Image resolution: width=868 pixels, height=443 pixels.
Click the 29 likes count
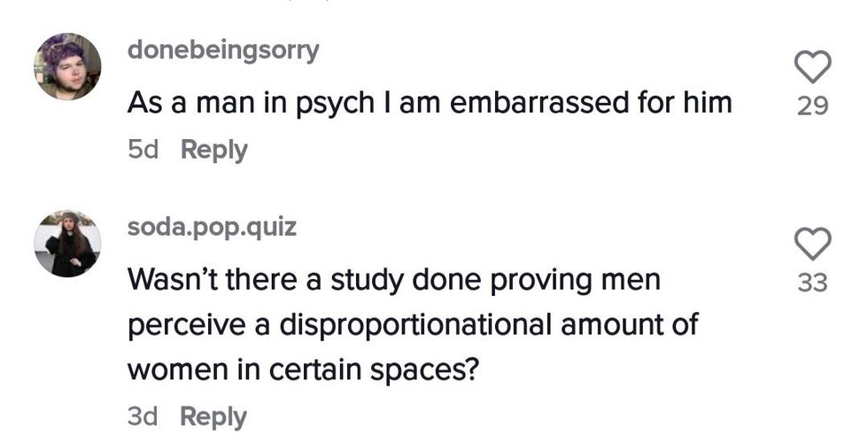pyautogui.click(x=811, y=106)
